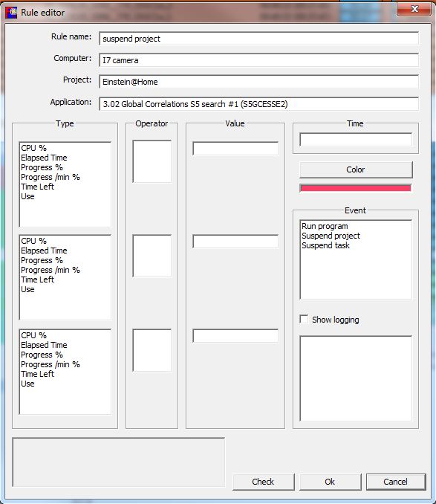Click the first Value input field
This screenshot has width=436, height=504.
click(235, 149)
